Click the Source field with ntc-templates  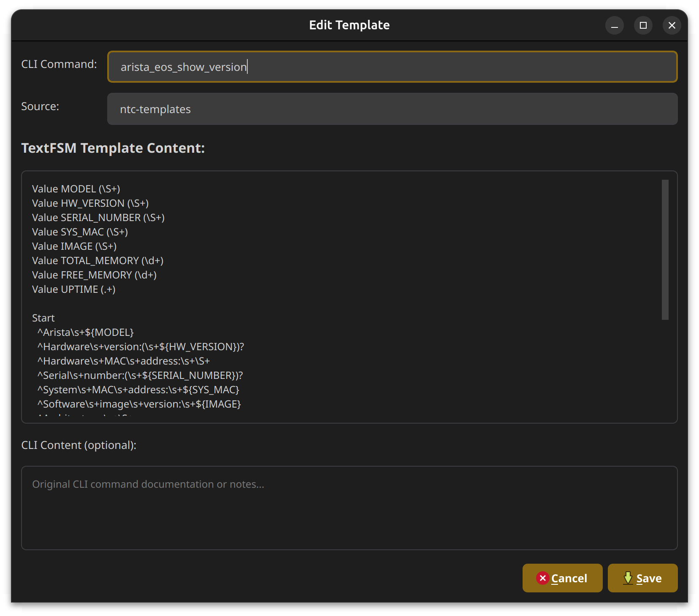click(x=393, y=109)
